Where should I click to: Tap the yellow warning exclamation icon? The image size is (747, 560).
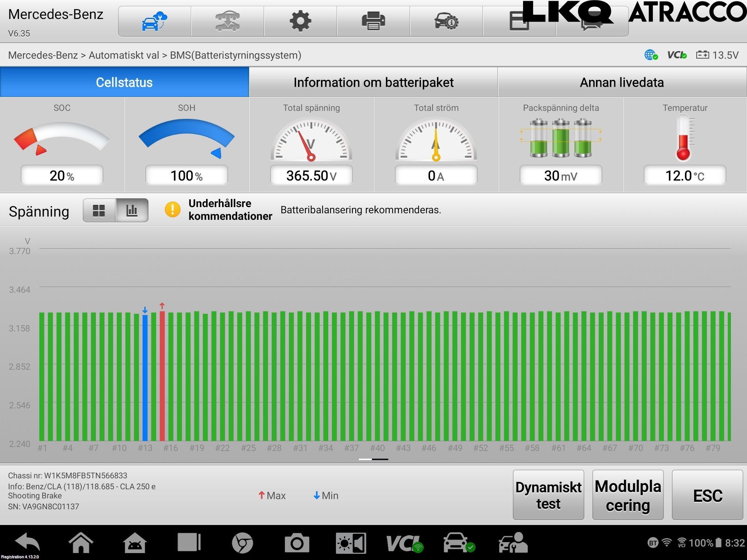(173, 210)
